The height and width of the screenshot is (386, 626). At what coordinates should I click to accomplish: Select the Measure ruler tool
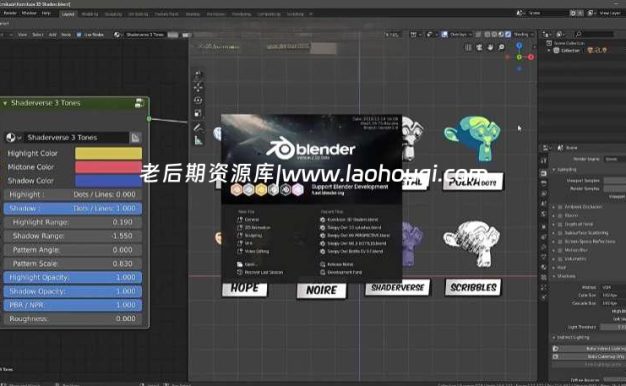198,141
